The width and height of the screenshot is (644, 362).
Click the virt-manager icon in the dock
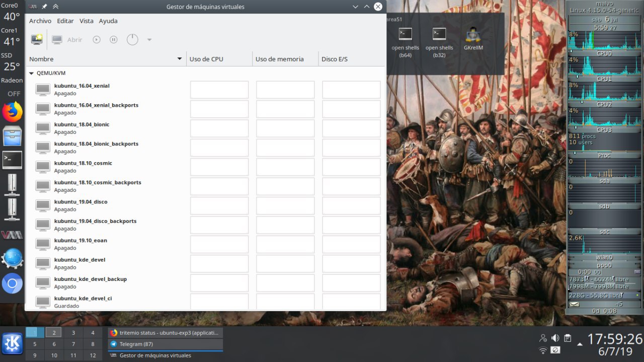(12, 235)
